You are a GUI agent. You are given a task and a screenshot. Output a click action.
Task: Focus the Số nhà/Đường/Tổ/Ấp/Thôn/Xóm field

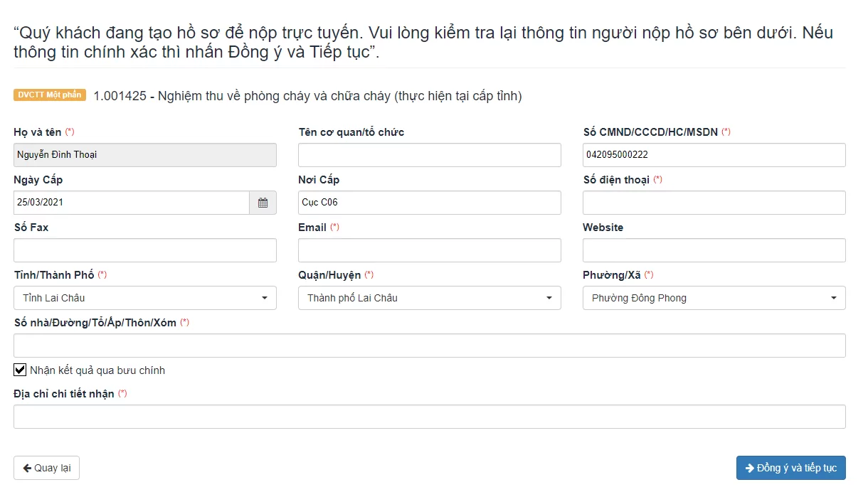(x=430, y=346)
